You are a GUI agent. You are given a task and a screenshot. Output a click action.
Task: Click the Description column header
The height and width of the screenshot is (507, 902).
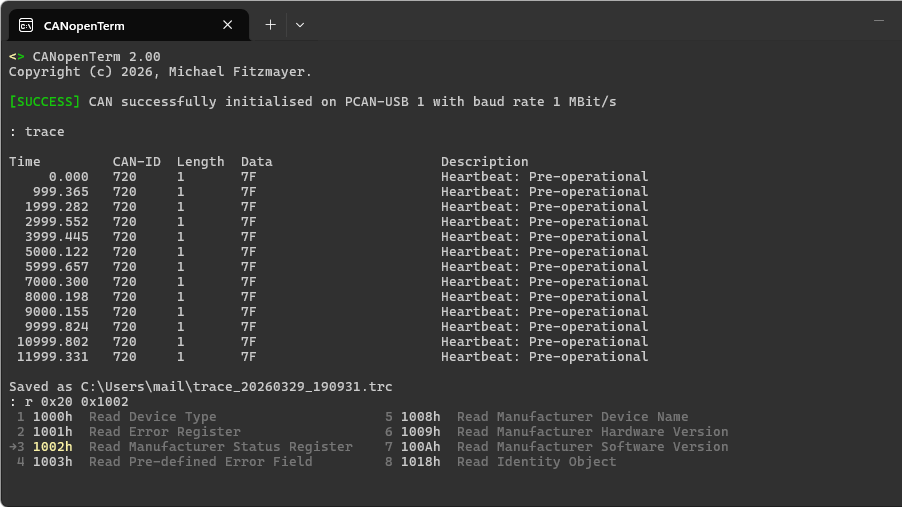[484, 162]
